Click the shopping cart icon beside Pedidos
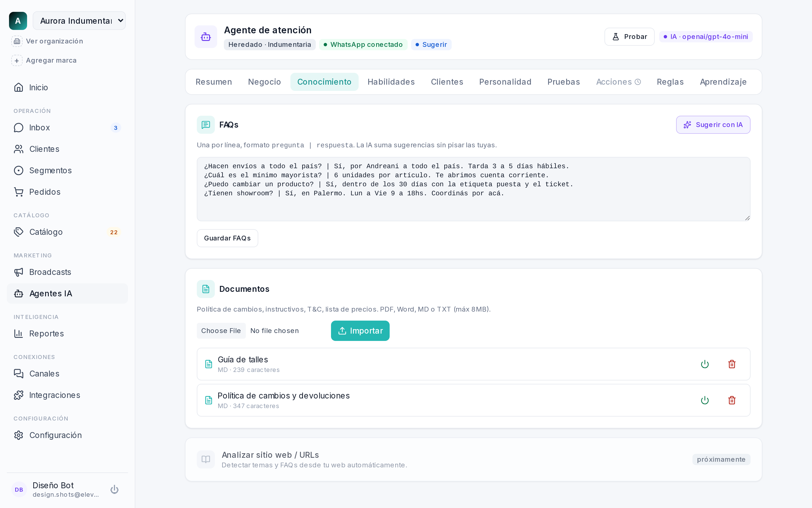Viewport: 812px width, 508px height. click(x=19, y=192)
